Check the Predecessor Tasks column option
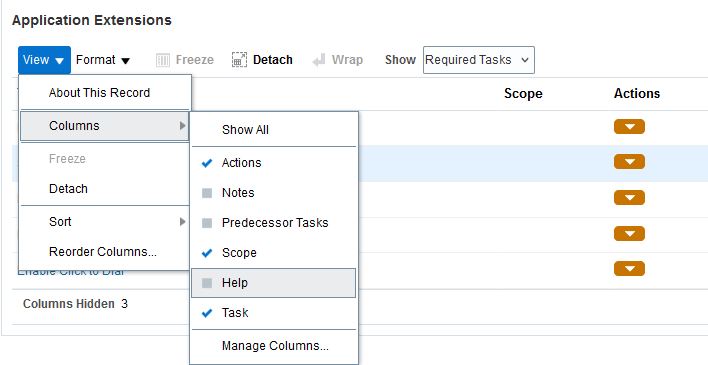 coord(274,223)
